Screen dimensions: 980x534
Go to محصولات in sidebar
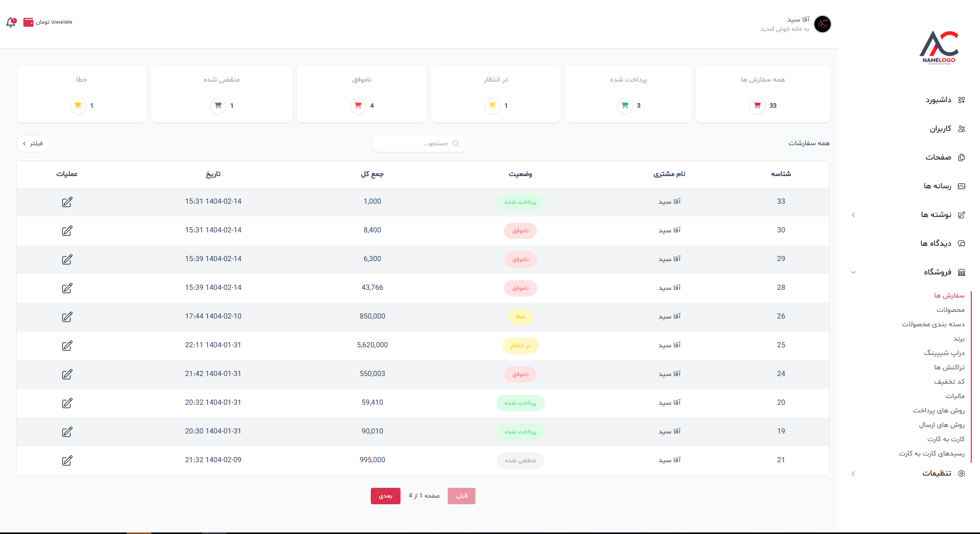[950, 310]
